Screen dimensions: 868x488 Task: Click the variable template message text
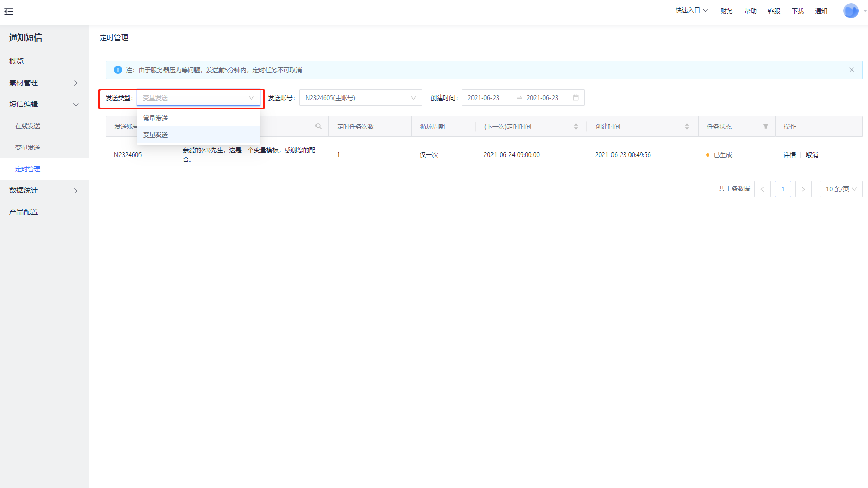(249, 154)
